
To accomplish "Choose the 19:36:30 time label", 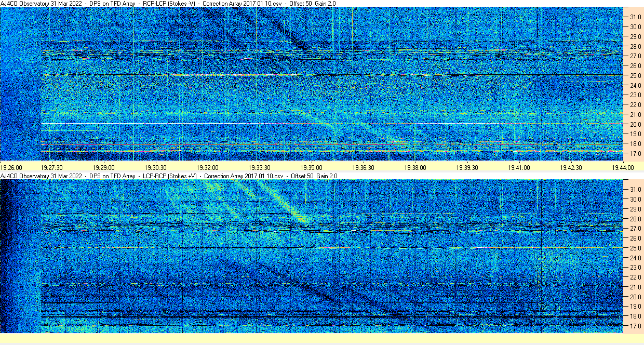I will tap(363, 168).
